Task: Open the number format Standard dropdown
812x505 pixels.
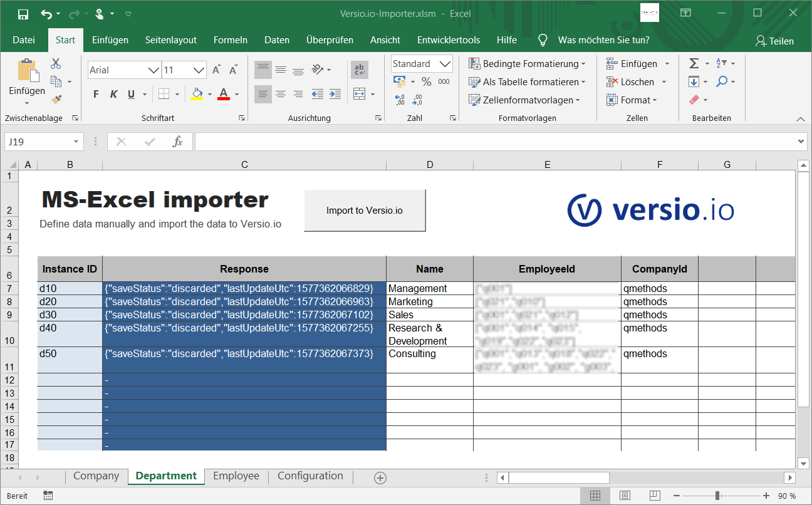Action: click(445, 64)
